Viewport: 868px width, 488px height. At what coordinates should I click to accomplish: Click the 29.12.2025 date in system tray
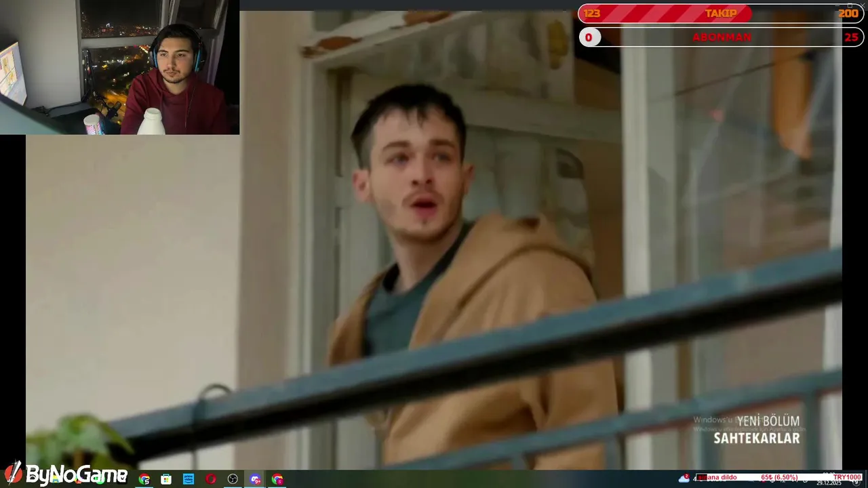click(x=829, y=483)
